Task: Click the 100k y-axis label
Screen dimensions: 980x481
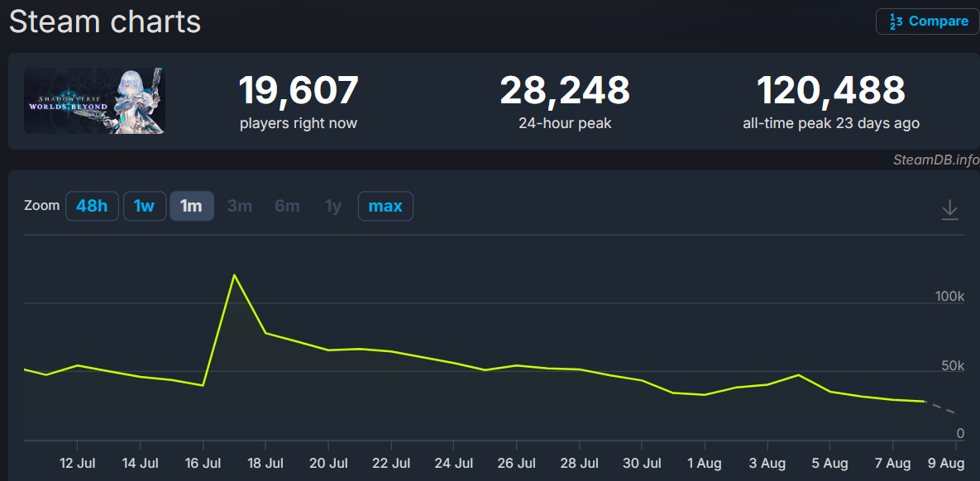Action: tap(949, 296)
